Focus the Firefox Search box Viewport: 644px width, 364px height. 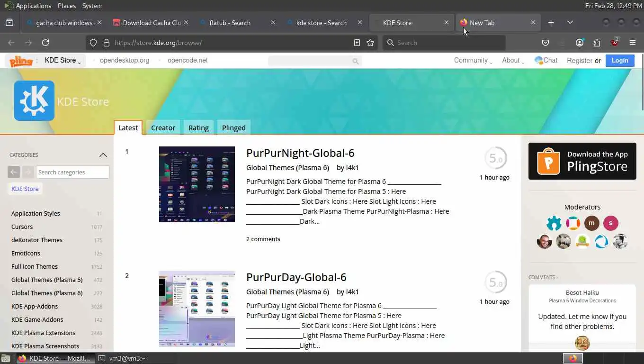[x=444, y=43]
